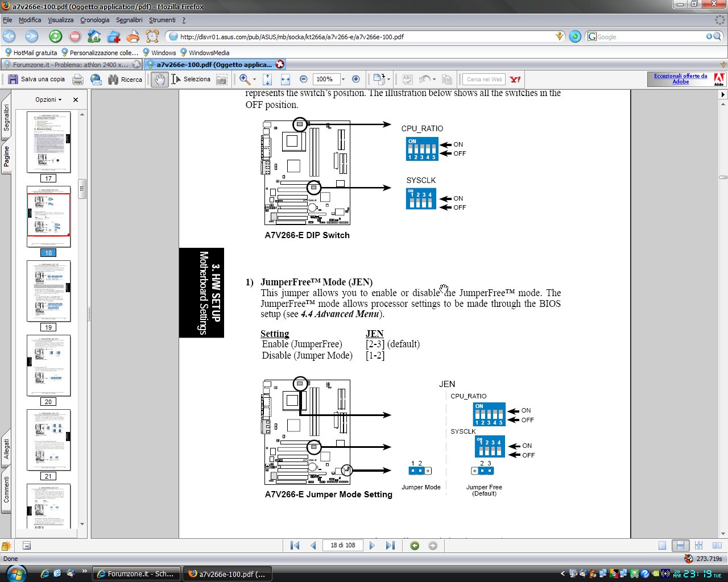Open the WindowsMedia bookmark
Image resolution: width=728 pixels, height=582 pixels.
click(x=204, y=52)
